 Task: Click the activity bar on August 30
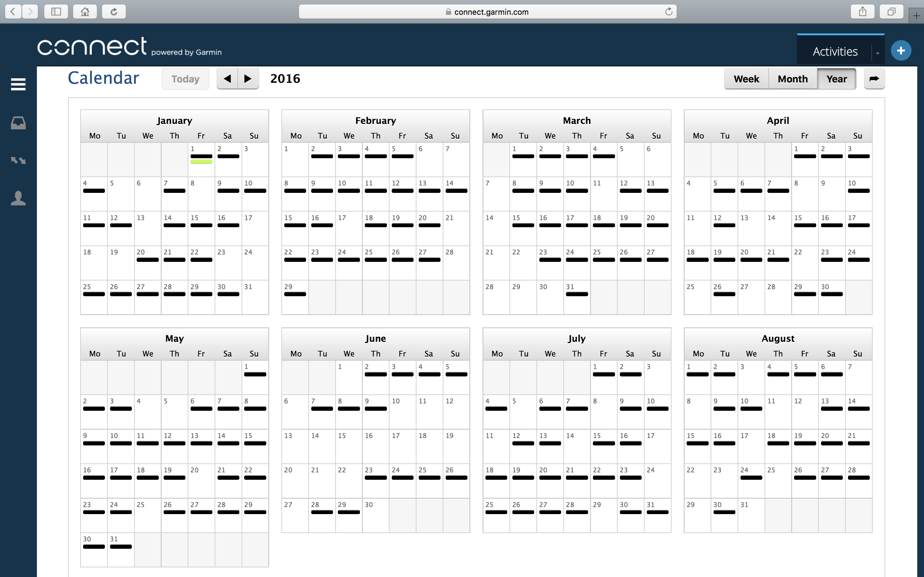724,512
